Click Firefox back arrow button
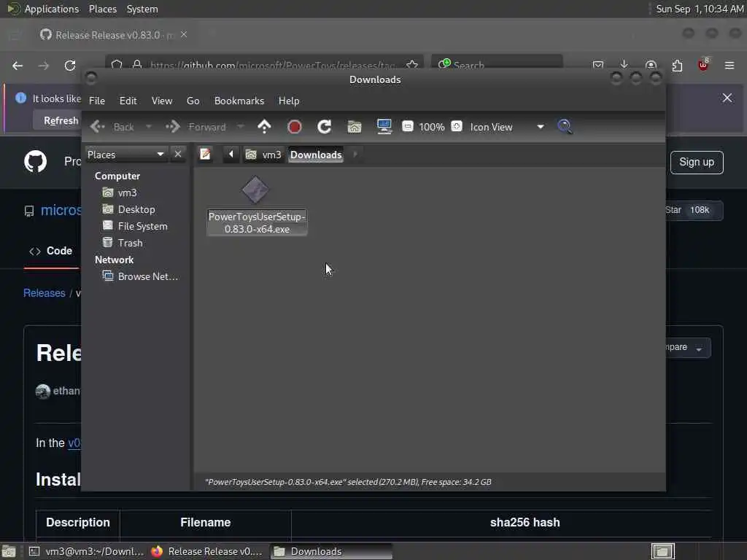Image resolution: width=747 pixels, height=560 pixels. point(18,66)
